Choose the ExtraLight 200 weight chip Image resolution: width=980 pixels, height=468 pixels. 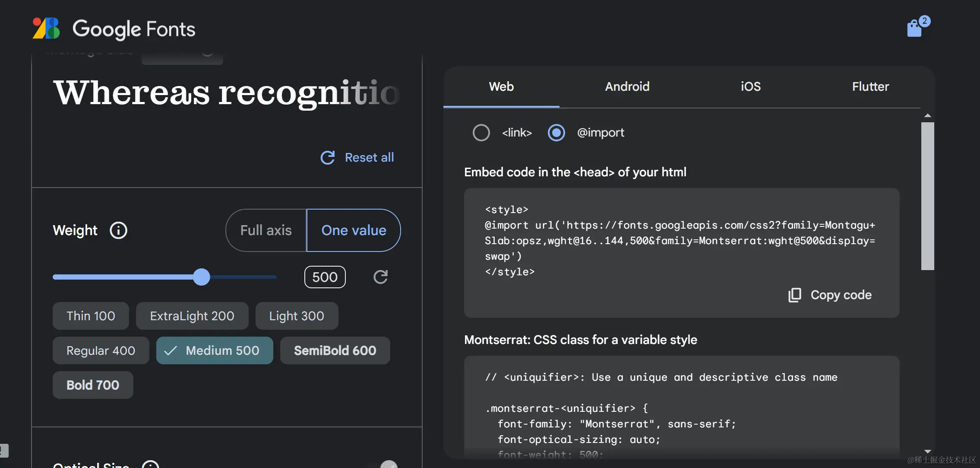click(x=192, y=316)
